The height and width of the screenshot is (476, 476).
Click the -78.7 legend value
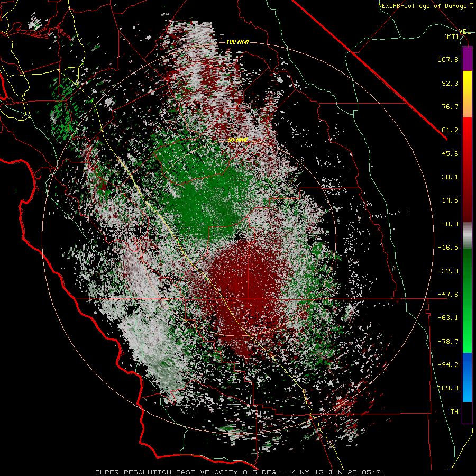tap(448, 342)
